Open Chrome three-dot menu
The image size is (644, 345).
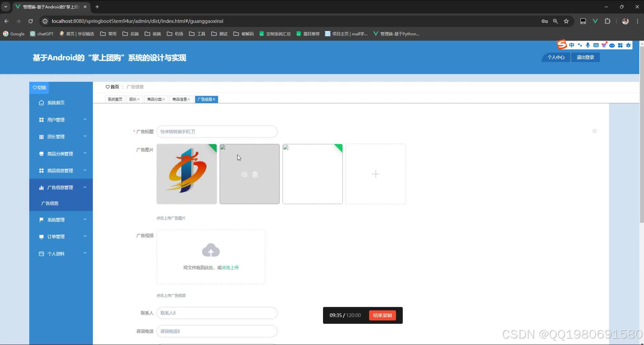(637, 21)
